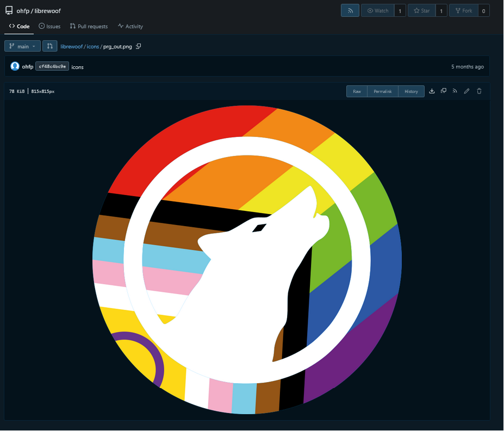Screen dimensions: 504x431
Task: View the Raw file
Action: tap(357, 91)
